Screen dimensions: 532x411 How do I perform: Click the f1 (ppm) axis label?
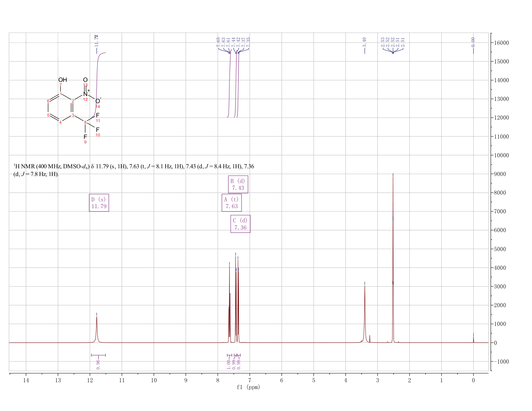(248, 387)
